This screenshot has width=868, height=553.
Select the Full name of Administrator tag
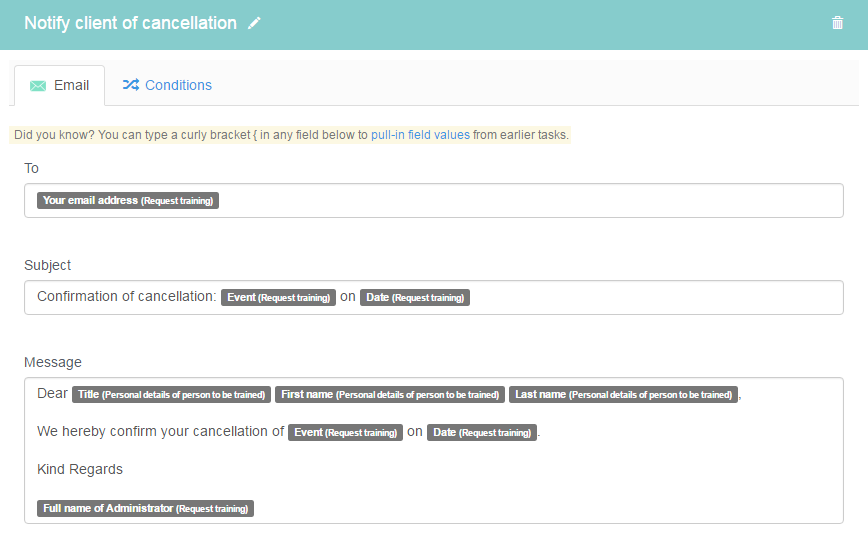pyautogui.click(x=146, y=509)
